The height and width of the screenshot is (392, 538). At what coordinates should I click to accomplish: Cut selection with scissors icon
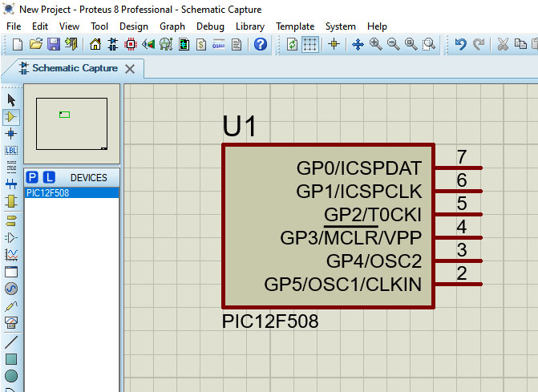[x=503, y=44]
